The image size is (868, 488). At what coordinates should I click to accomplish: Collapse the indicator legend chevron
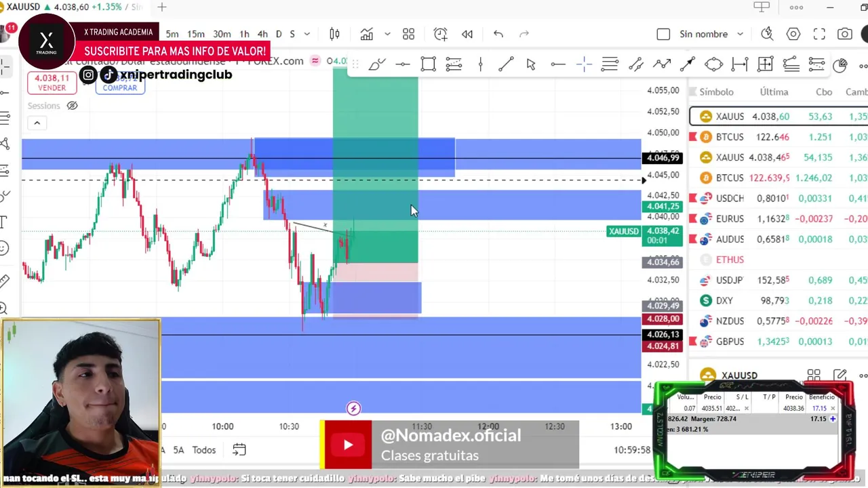(x=37, y=123)
